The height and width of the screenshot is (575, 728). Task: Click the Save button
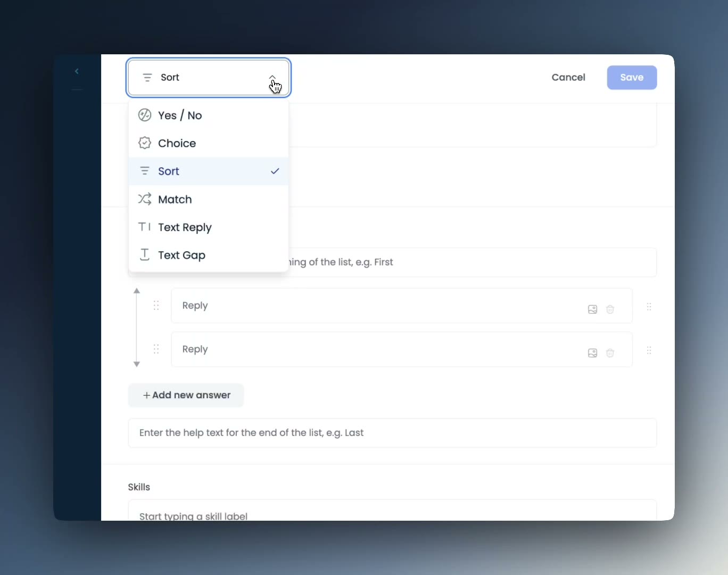632,78
